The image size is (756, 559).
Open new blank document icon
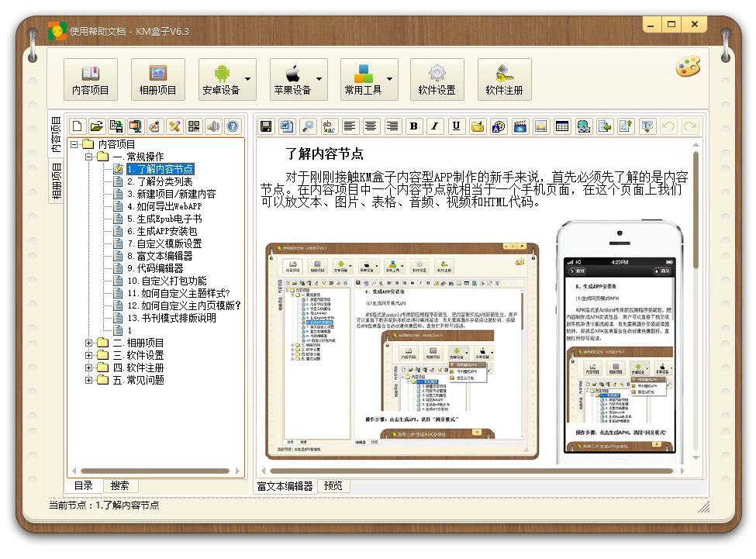click(x=77, y=126)
